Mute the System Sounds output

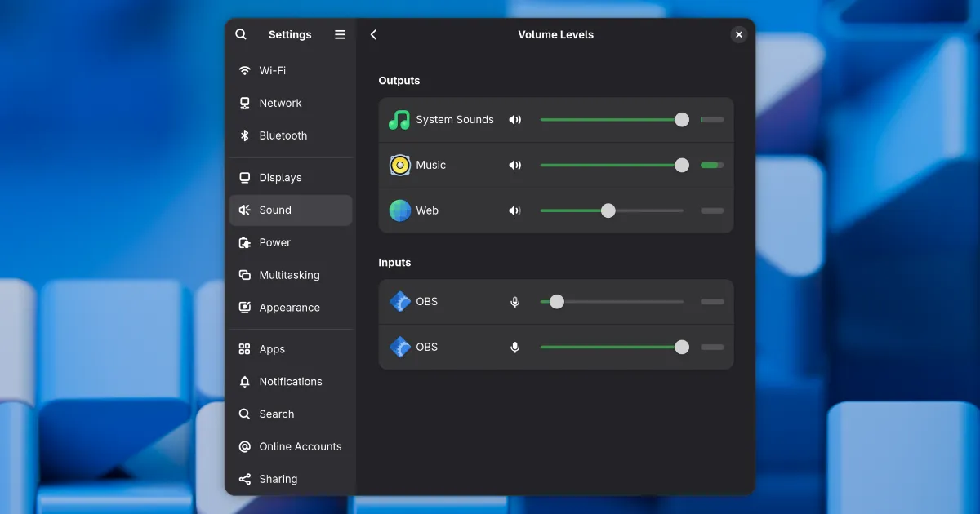pyautogui.click(x=514, y=120)
